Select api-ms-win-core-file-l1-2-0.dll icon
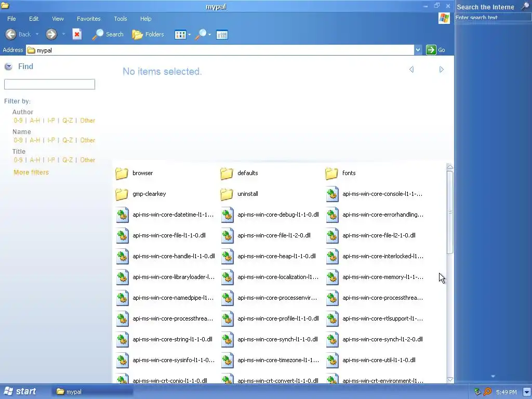The width and height of the screenshot is (532, 399). [228, 235]
